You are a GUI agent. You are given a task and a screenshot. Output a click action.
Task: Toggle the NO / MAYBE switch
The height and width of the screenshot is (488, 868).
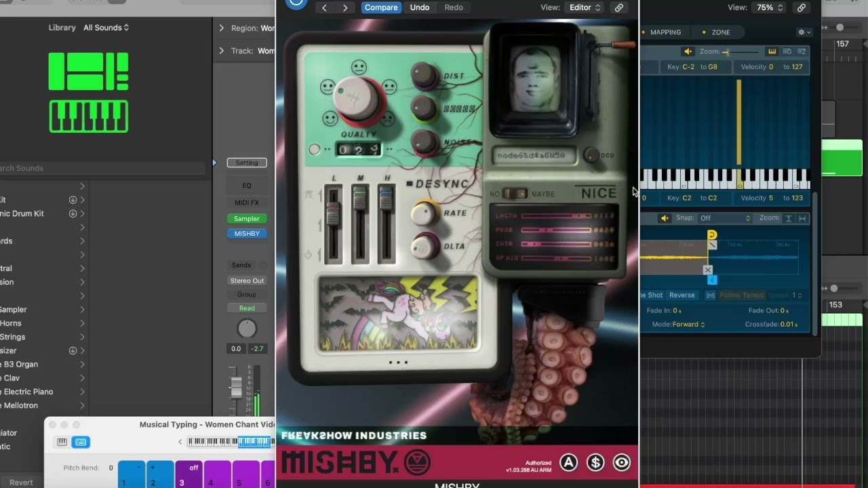point(514,194)
